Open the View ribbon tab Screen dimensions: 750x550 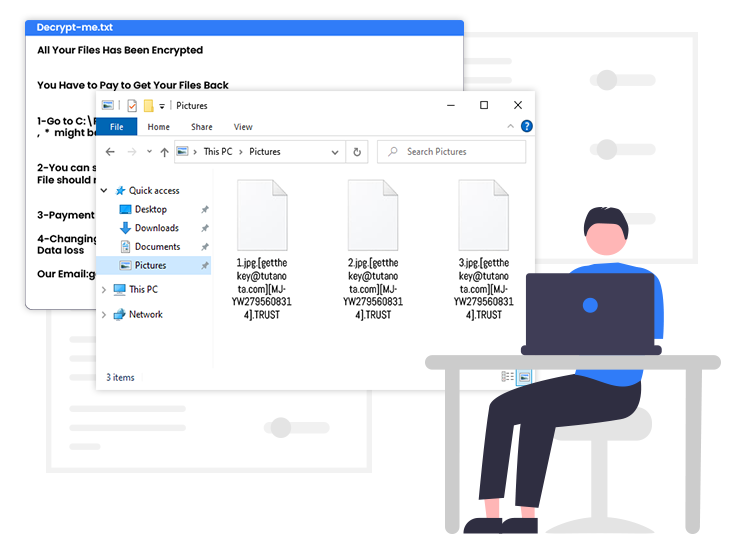(243, 127)
